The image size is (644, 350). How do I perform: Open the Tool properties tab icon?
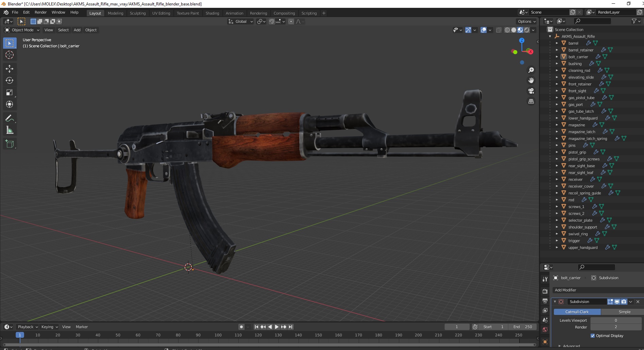pos(545,279)
